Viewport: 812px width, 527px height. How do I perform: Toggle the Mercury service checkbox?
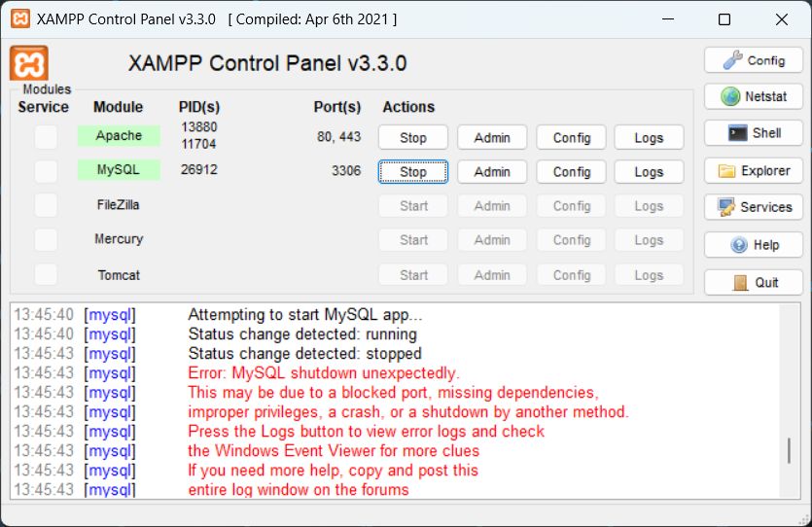pyautogui.click(x=46, y=240)
